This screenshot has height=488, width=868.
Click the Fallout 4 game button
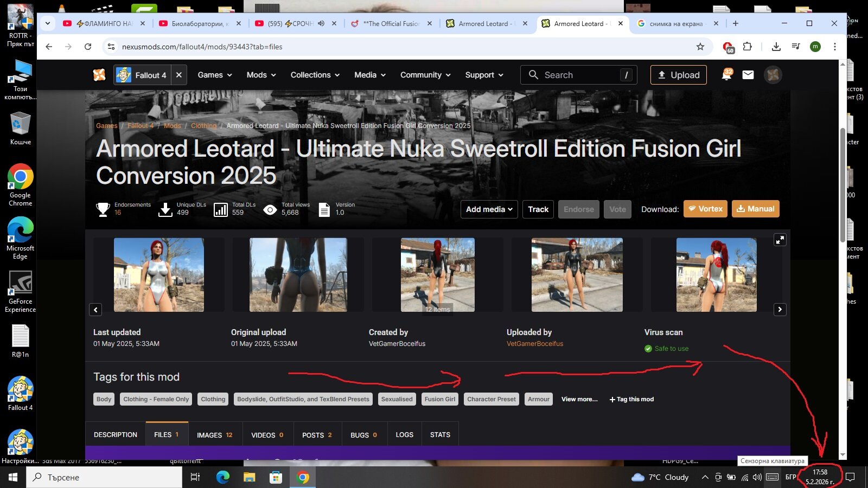coord(142,75)
